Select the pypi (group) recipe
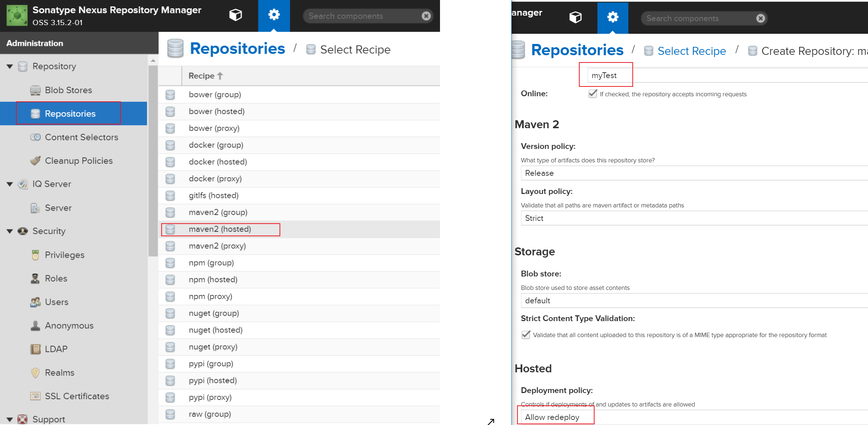 299,364
